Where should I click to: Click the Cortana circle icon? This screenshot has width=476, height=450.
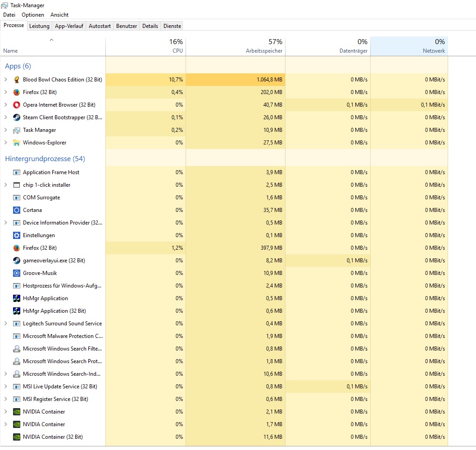point(17,210)
